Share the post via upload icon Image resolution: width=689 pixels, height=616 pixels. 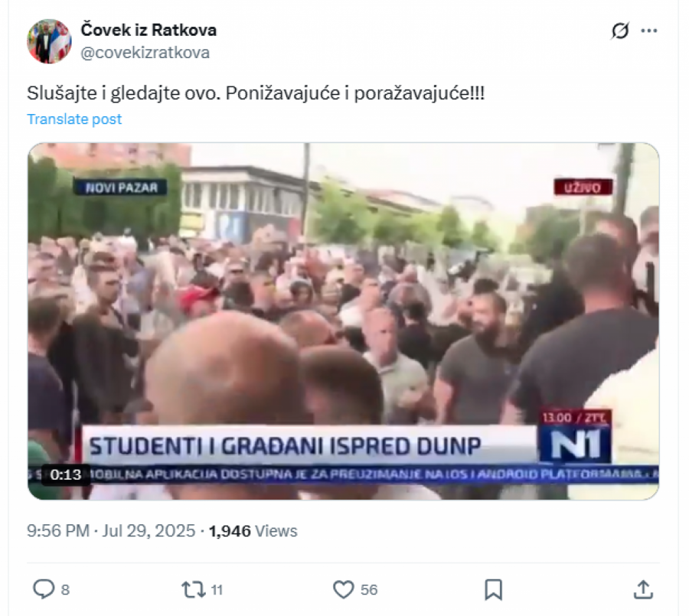click(643, 589)
